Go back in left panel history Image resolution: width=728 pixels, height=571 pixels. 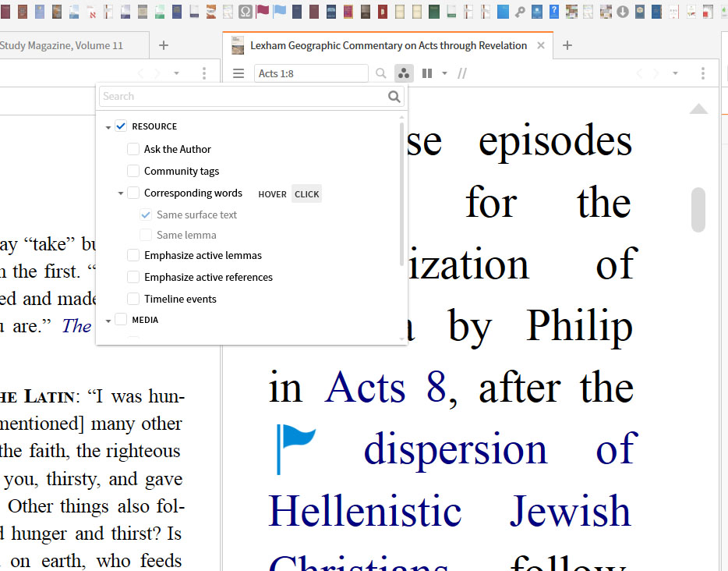141,73
